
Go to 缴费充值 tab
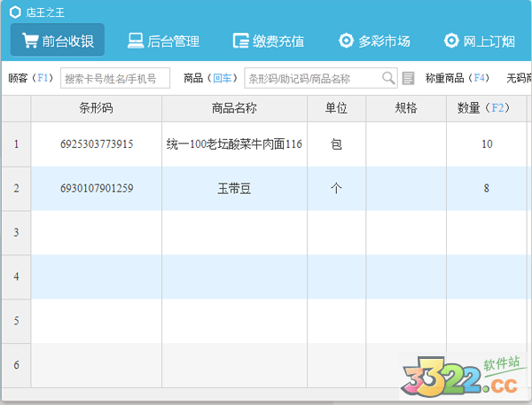pyautogui.click(x=269, y=41)
